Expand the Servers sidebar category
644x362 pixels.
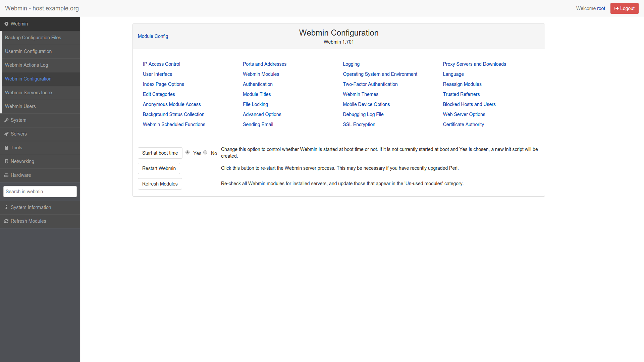coord(40,134)
